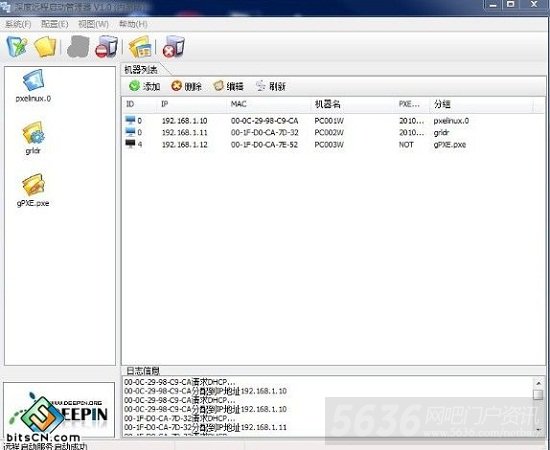Viewport: 550px width, 450px height.
Task: Click the yellow folder toolbar icon
Action: pos(45,47)
